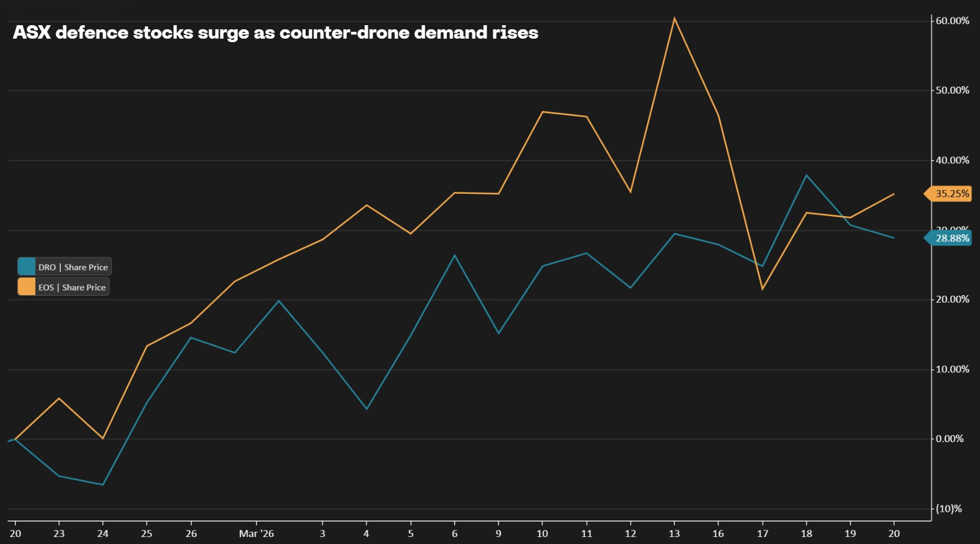Viewport: 980px width, 544px height.
Task: Click the orange 35.25% price flag
Action: click(947, 193)
